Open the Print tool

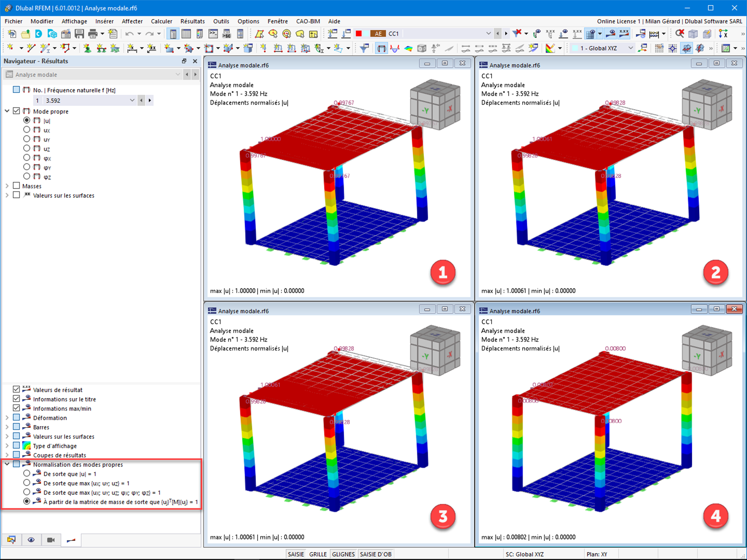click(92, 34)
